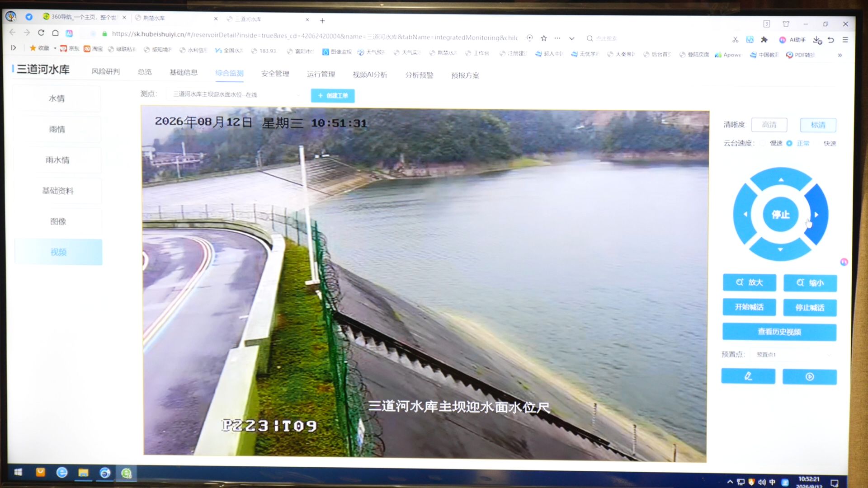Viewport: 868px width, 488px height.
Task: Pan camera up with PTZ arrow
Action: (x=781, y=179)
